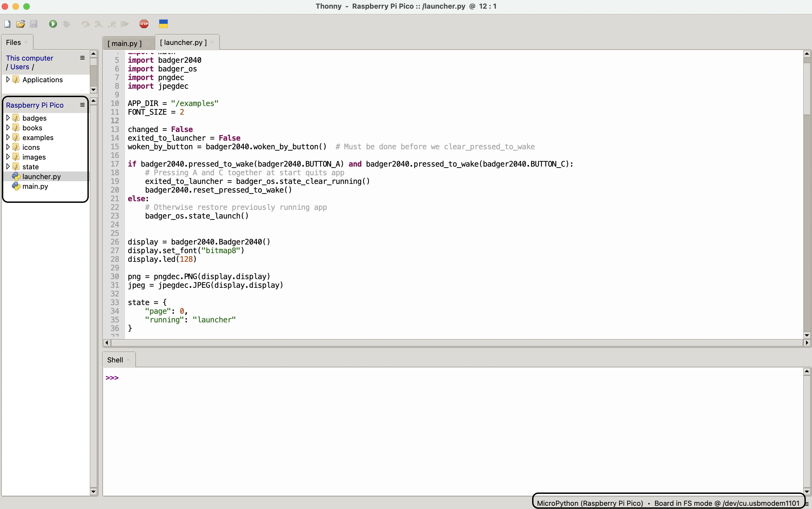The image size is (812, 509).
Task: Expand the state folder
Action: point(8,167)
